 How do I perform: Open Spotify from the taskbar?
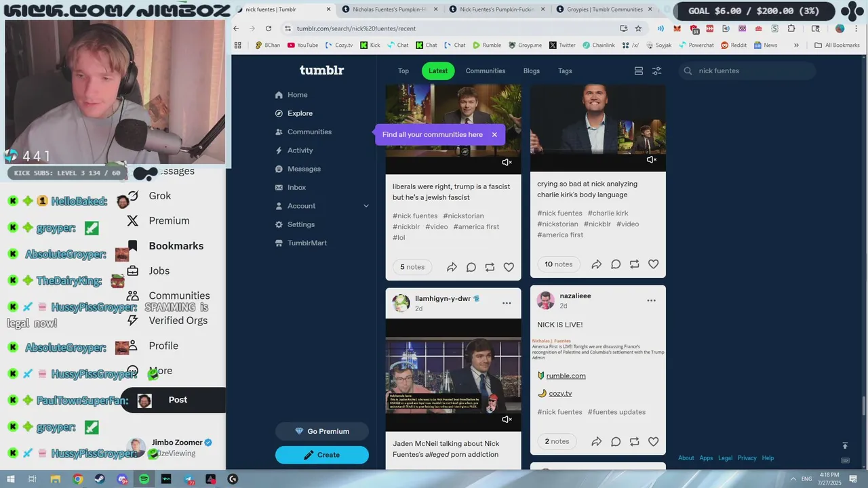click(144, 479)
